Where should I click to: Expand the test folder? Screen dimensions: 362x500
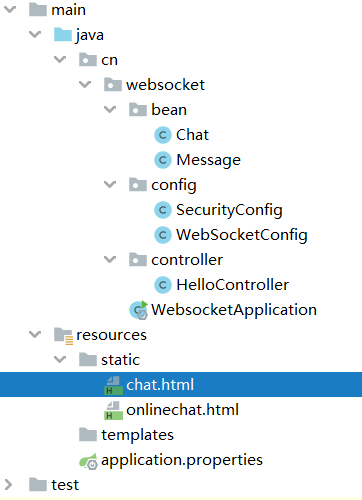click(x=8, y=484)
